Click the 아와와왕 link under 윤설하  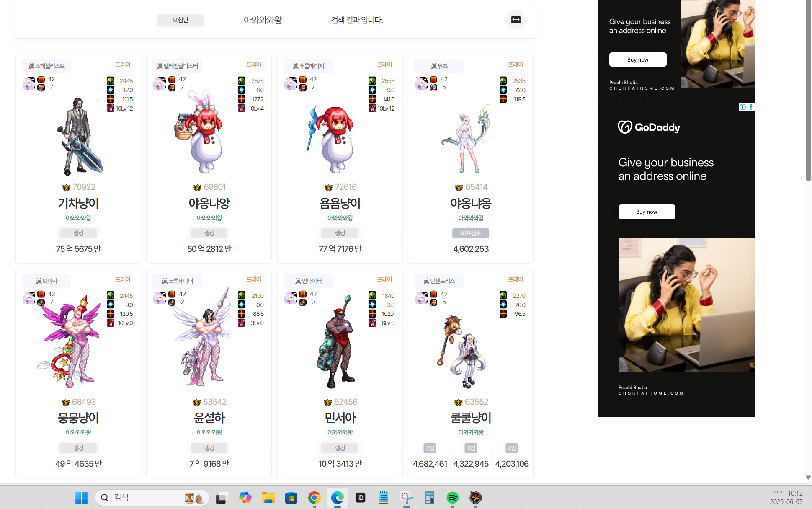point(209,432)
